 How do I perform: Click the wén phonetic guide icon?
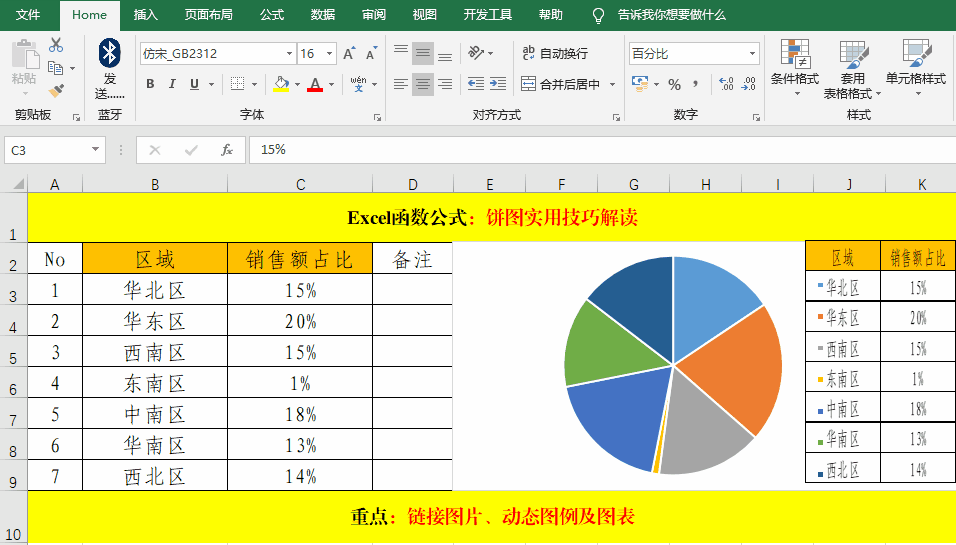358,84
